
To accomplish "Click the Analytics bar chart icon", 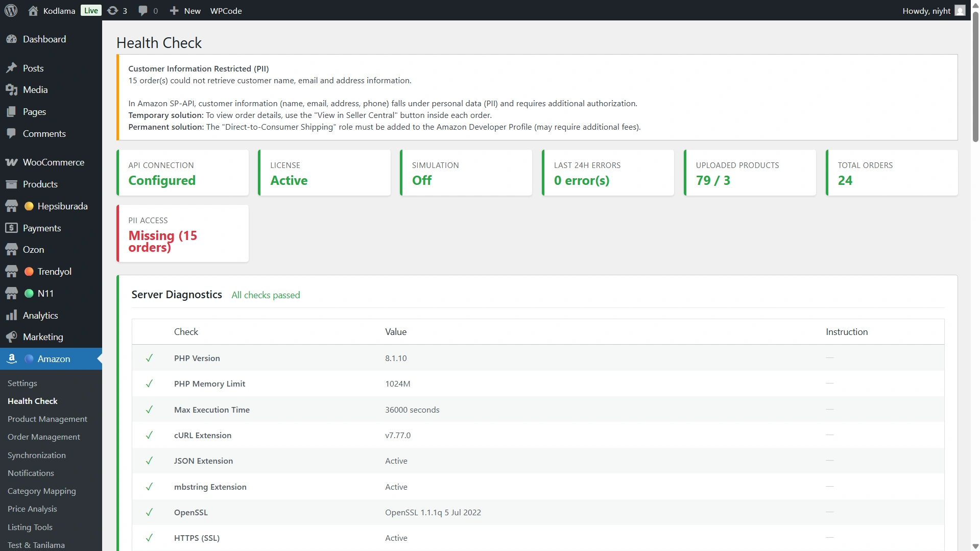I will point(11,316).
